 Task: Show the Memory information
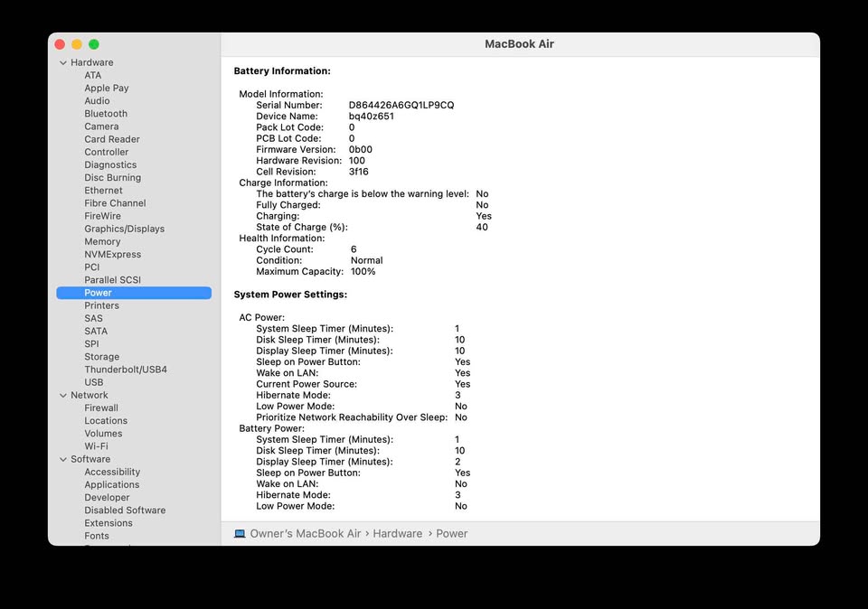click(x=102, y=242)
